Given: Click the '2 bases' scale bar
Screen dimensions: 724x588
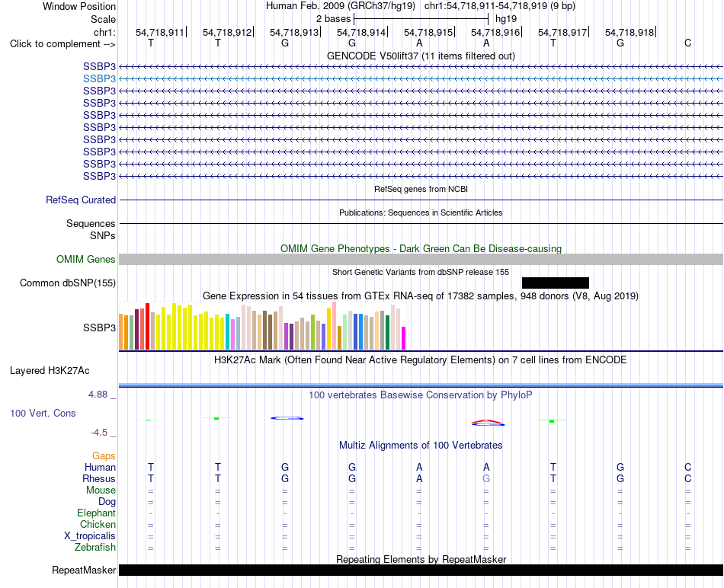Looking at the screenshot, I should point(421,19).
